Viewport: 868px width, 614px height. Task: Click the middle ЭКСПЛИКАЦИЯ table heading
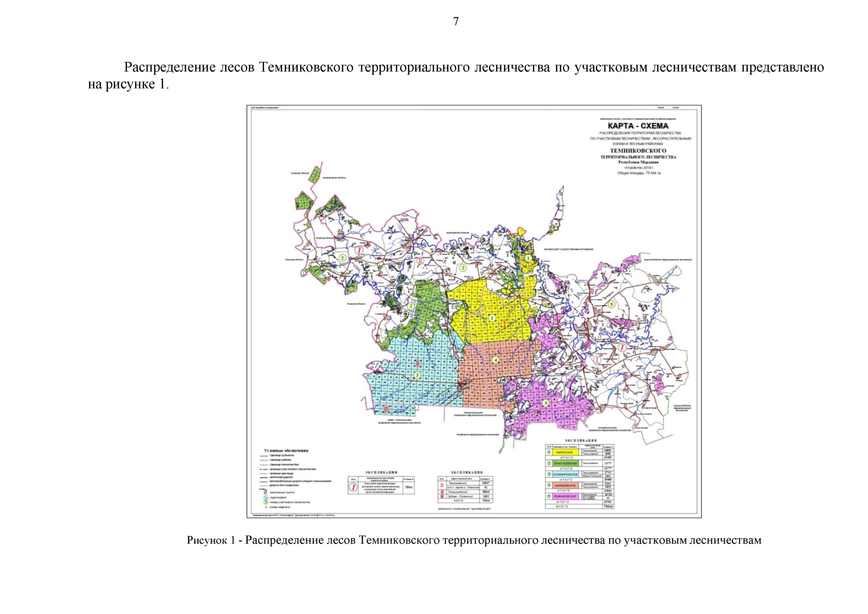(x=466, y=472)
